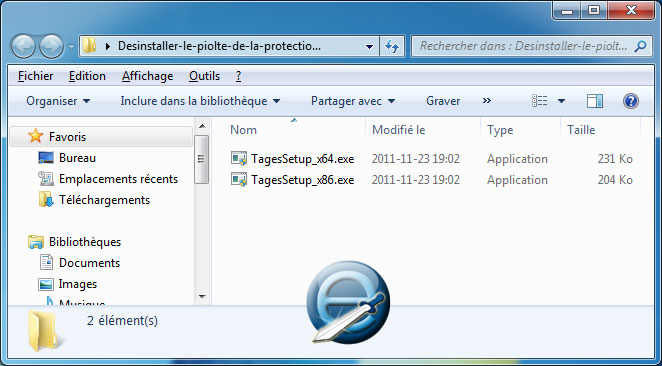
Task: Click the navigation pane scroll up arrow
Action: 202,126
